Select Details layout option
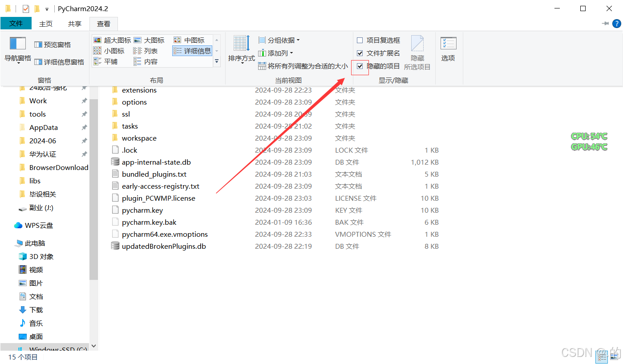 pyautogui.click(x=192, y=51)
